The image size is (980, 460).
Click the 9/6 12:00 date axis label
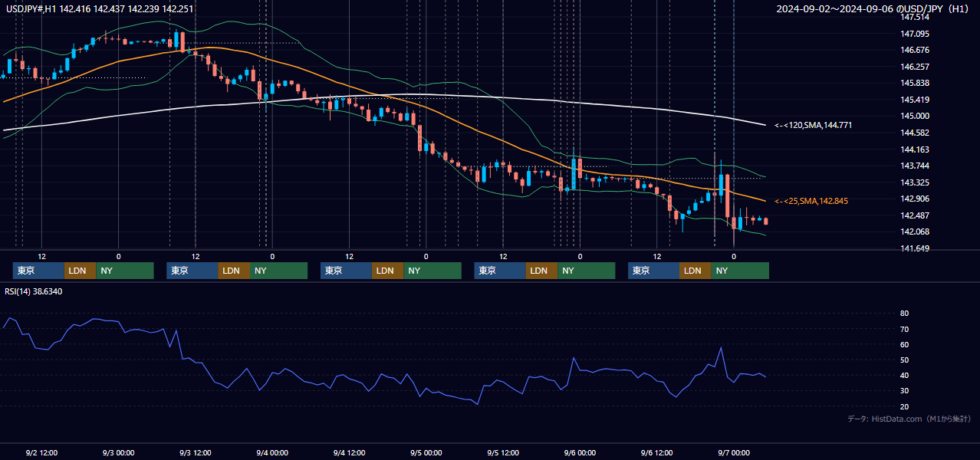click(656, 453)
